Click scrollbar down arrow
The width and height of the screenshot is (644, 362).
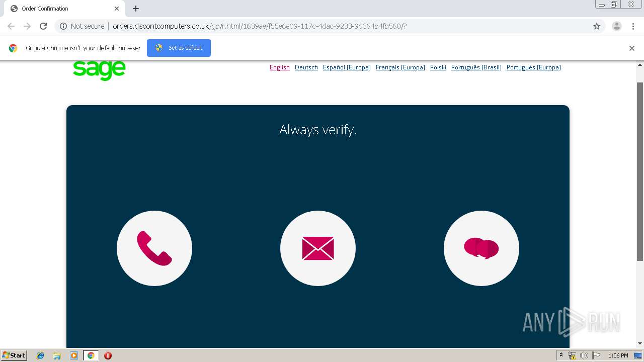[x=640, y=344]
